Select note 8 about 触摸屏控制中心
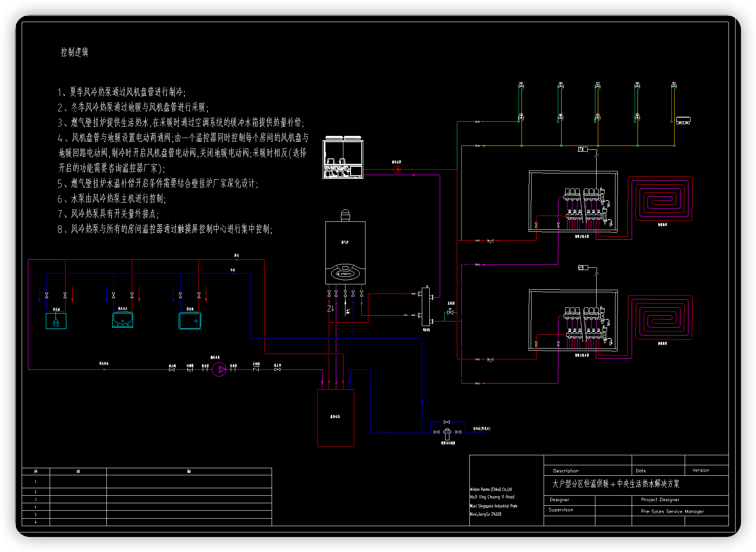 165,229
